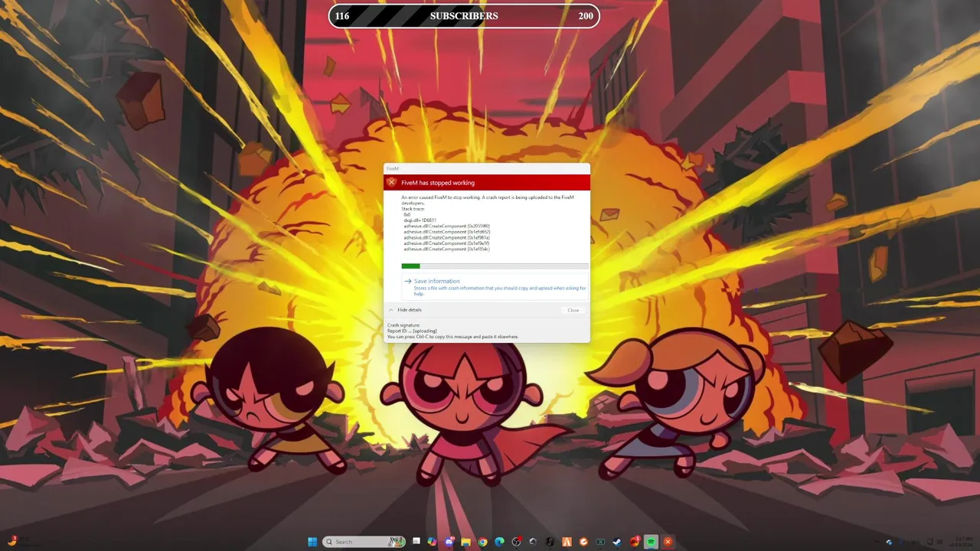Click the taskbar Search box

tap(364, 542)
